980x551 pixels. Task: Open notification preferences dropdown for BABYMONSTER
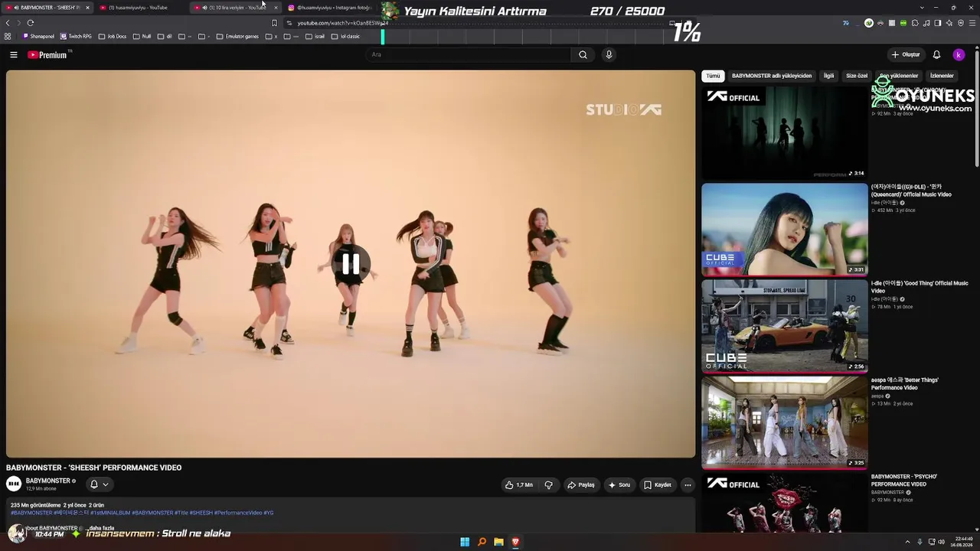[x=100, y=484]
